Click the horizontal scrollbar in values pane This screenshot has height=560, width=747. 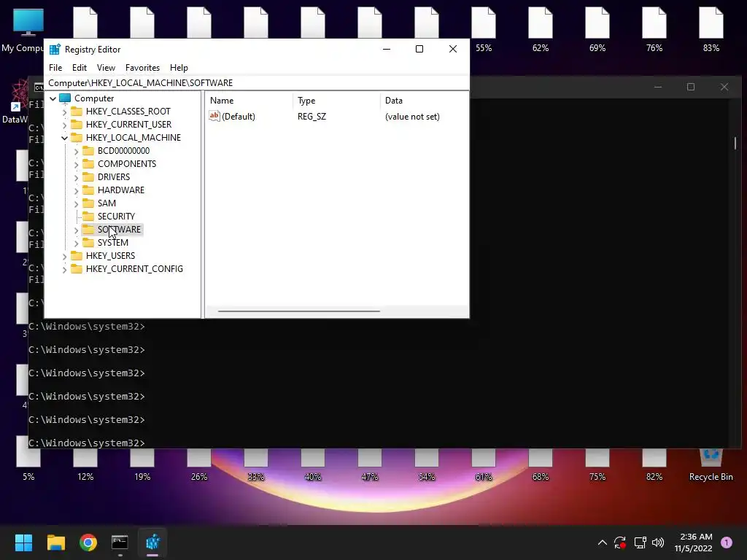pos(298,311)
